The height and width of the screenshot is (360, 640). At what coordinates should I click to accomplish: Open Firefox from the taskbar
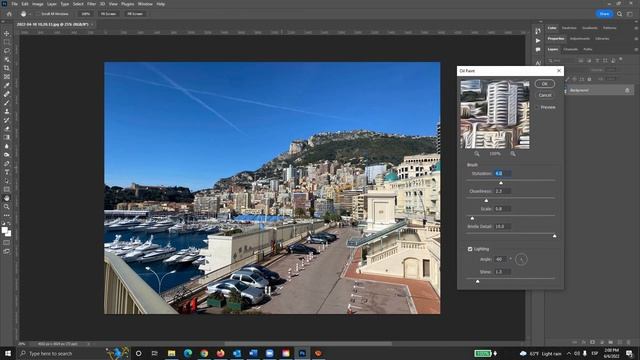click(220, 353)
